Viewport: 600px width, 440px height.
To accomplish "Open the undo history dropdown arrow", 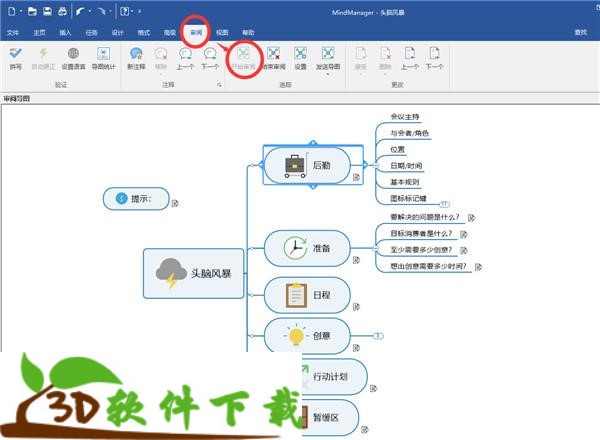I will tap(90, 12).
